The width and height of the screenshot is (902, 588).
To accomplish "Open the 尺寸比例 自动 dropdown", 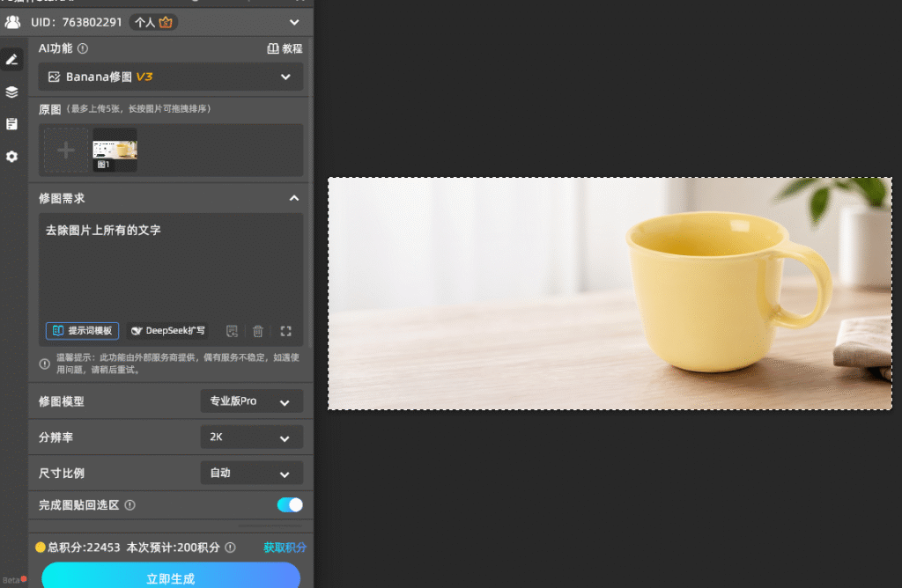I will tap(251, 473).
